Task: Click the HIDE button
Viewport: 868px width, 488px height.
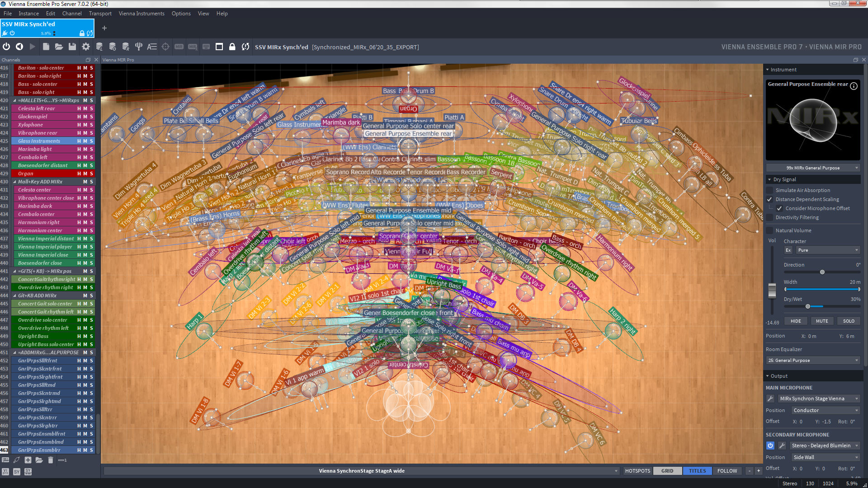Action: pyautogui.click(x=796, y=321)
